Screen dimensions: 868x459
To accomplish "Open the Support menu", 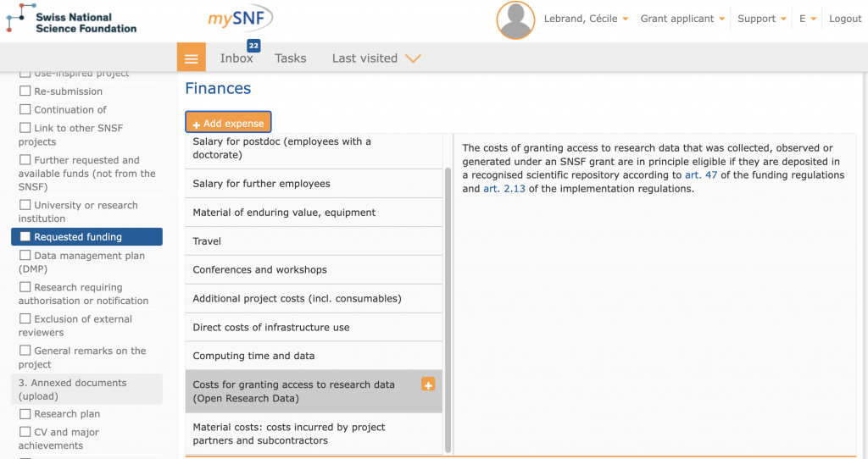I will point(760,19).
